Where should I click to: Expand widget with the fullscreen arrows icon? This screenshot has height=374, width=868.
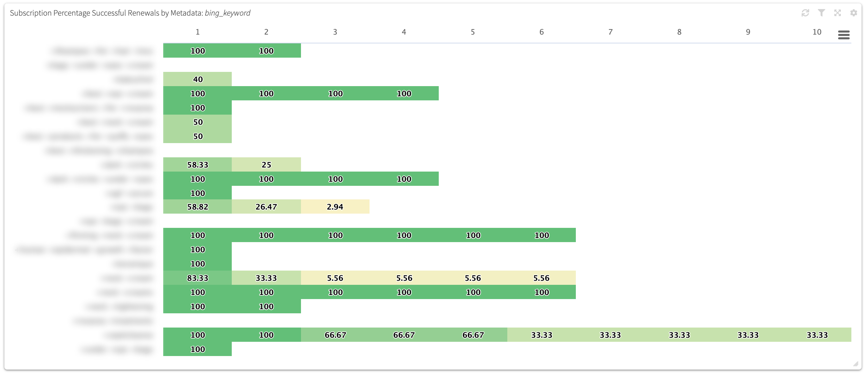coord(837,13)
